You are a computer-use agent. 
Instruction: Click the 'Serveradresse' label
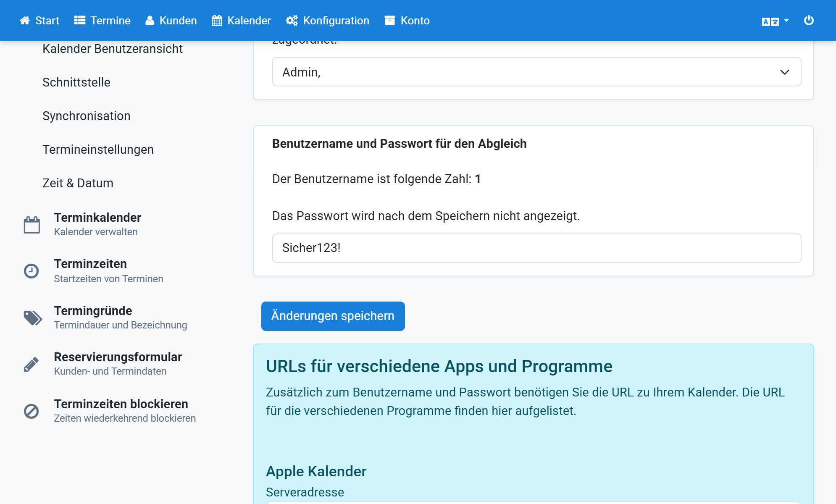pyautogui.click(x=305, y=492)
